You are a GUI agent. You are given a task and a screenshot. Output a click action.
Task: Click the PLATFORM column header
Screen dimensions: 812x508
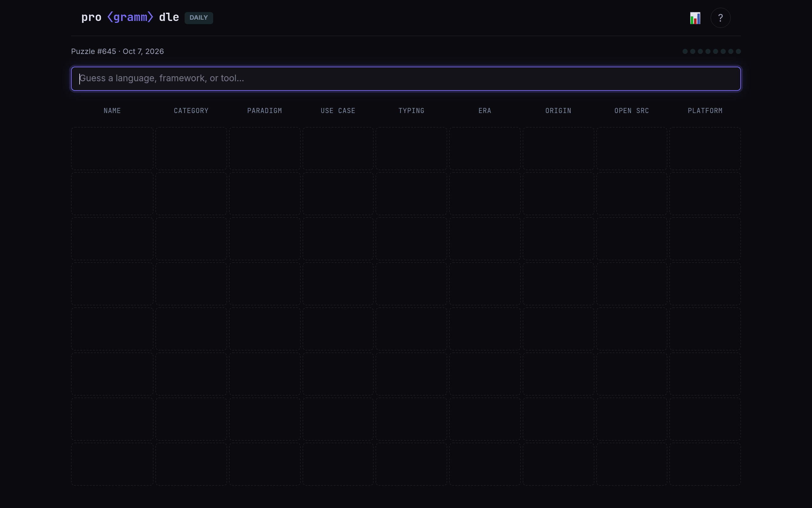pos(705,110)
